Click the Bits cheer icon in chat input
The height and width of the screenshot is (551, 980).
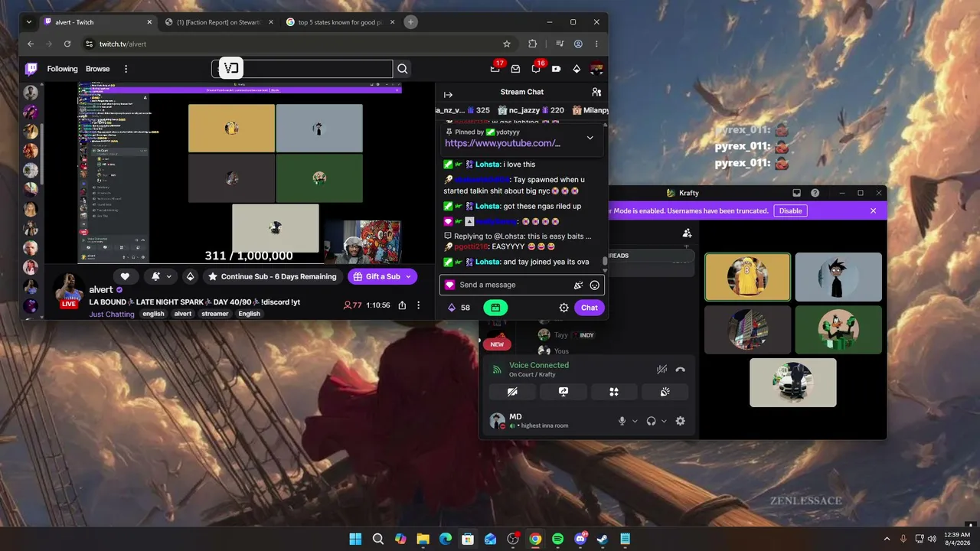pos(579,285)
